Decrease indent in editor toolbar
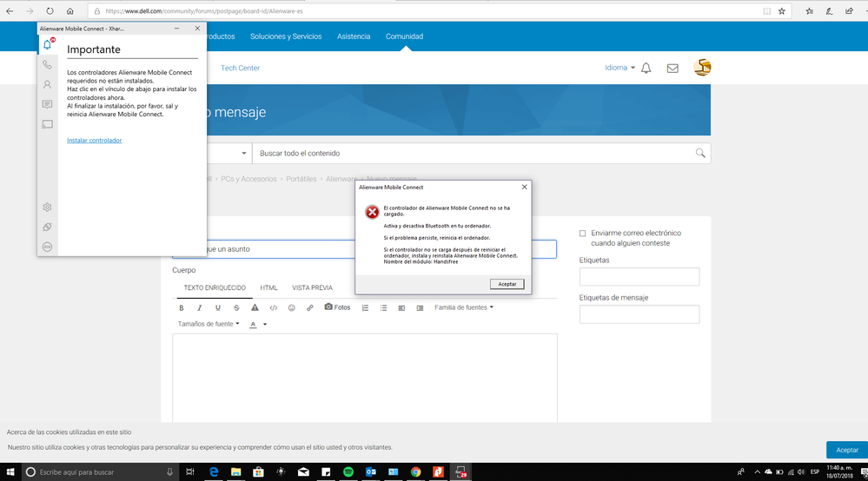 [x=402, y=308]
